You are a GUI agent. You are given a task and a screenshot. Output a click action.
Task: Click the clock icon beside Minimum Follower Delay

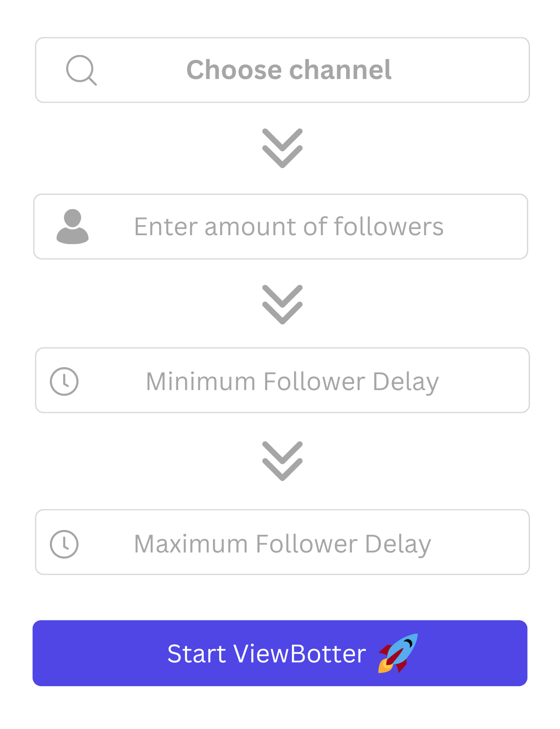point(64,381)
